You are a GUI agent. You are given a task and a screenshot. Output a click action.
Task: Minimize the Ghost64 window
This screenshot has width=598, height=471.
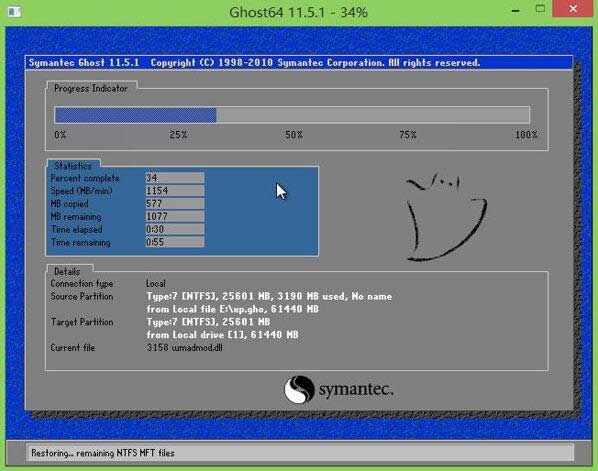click(x=516, y=10)
